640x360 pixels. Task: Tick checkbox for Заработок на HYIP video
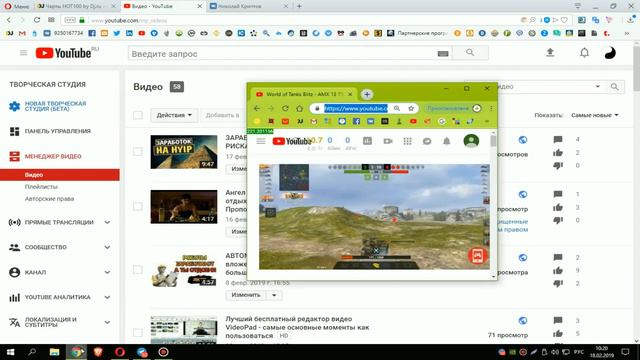coord(138,152)
